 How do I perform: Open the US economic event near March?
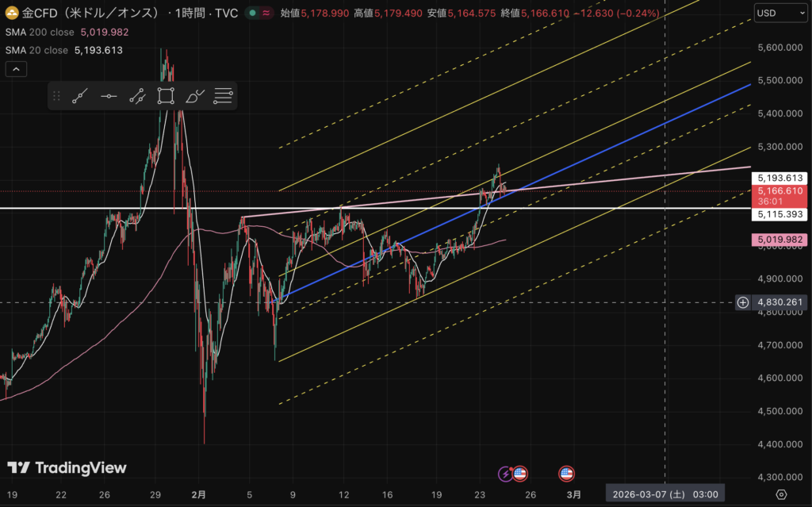coord(566,474)
